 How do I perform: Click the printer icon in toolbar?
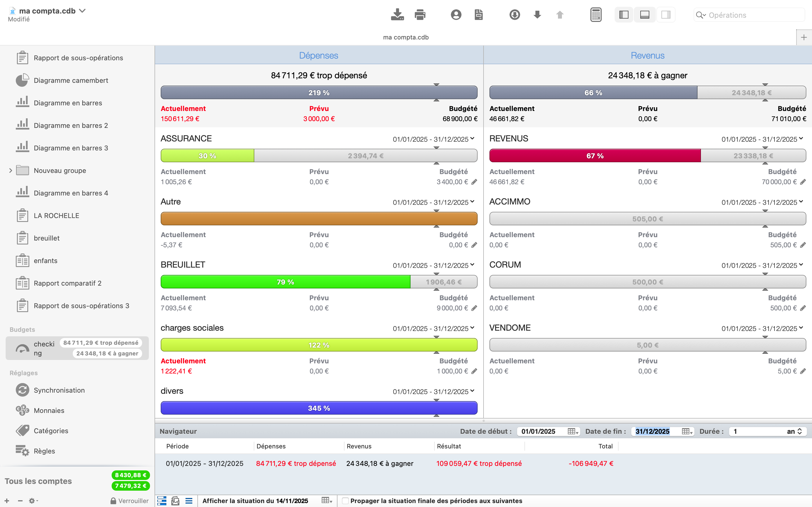tap(420, 15)
